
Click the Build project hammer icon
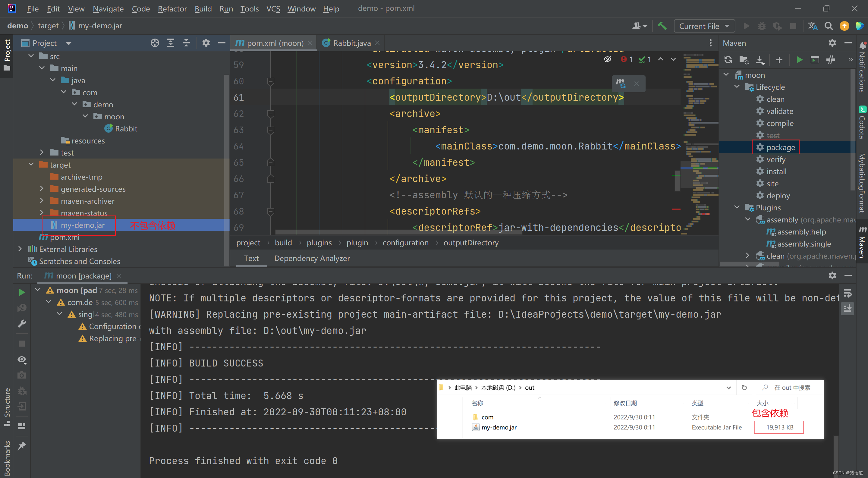click(662, 26)
